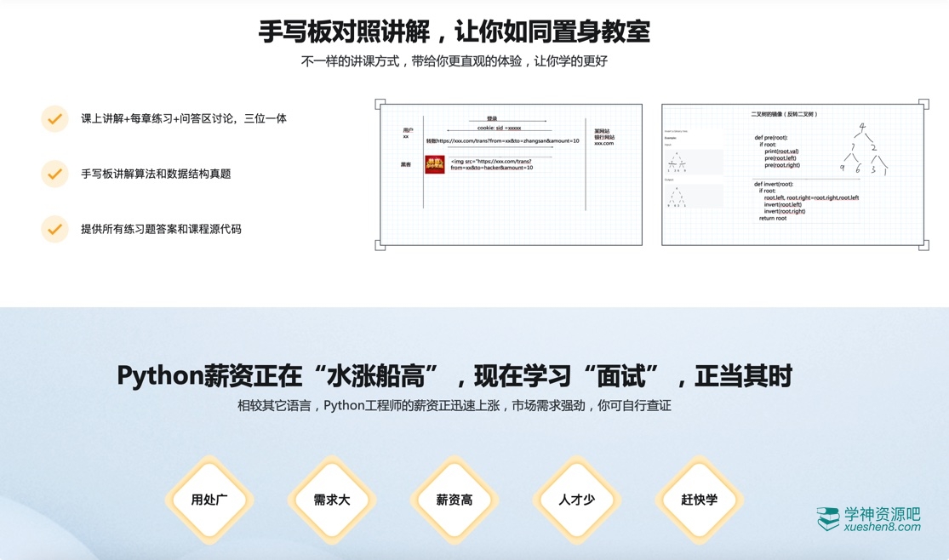
Task: Click the Python薪资正在水涨船高 heading
Action: [454, 375]
